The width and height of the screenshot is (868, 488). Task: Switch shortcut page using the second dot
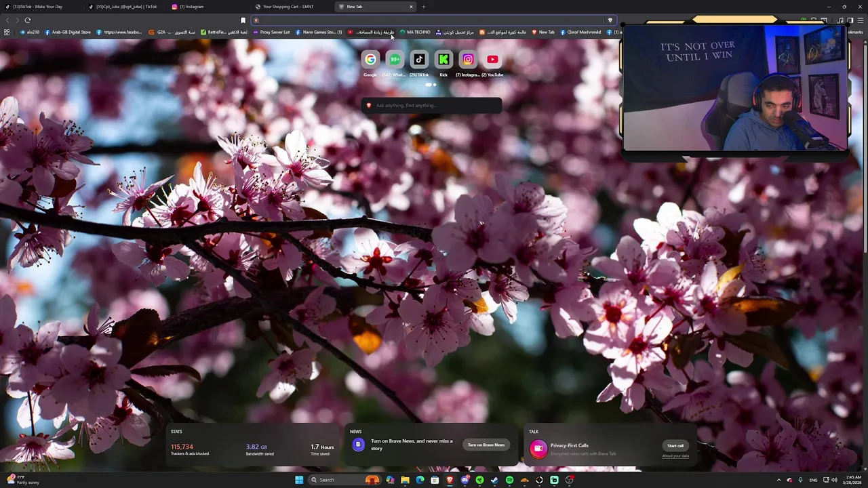pyautogui.click(x=435, y=85)
